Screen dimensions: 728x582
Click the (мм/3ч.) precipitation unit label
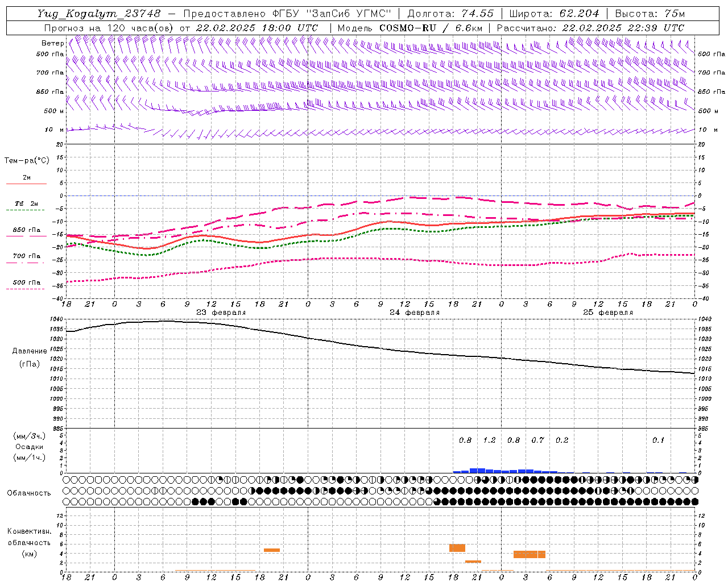30,436
